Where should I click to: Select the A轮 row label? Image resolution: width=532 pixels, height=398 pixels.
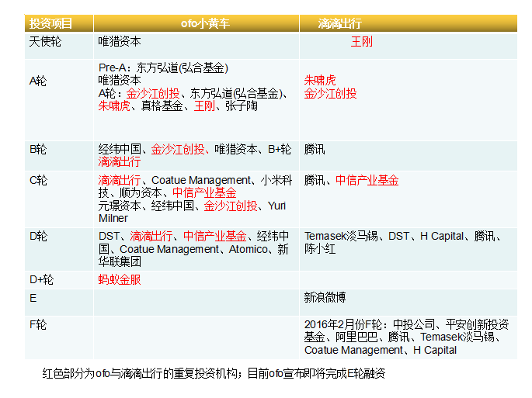tap(38, 81)
